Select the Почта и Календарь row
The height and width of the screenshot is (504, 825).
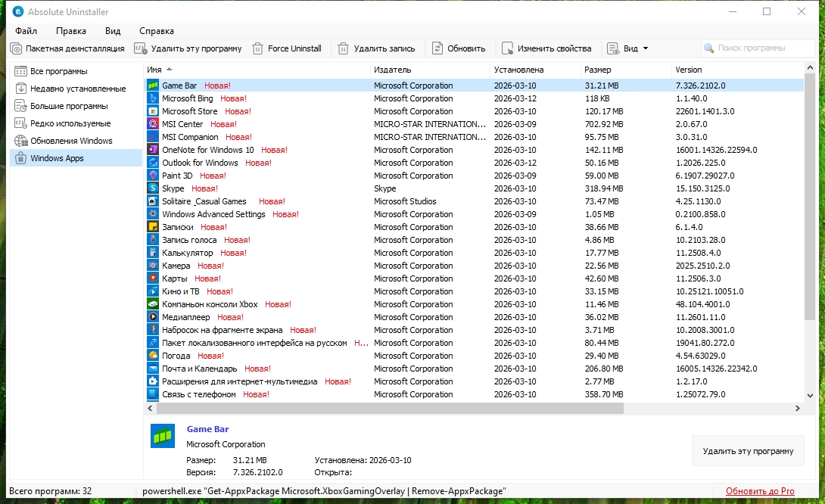pos(474,369)
